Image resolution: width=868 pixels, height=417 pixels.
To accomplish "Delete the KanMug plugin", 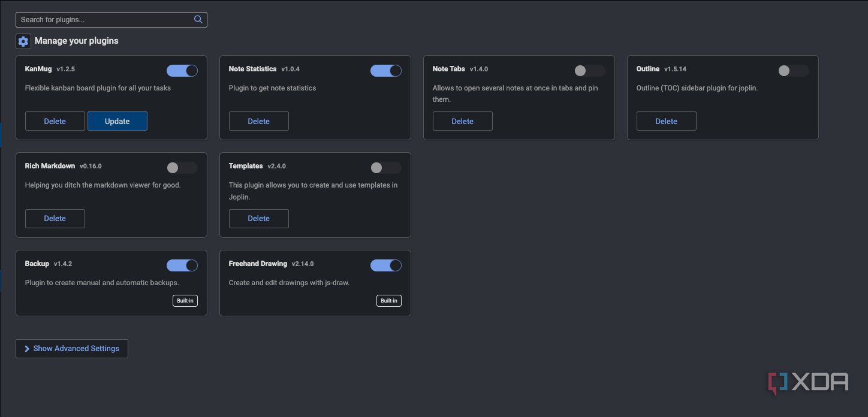I will click(x=55, y=120).
